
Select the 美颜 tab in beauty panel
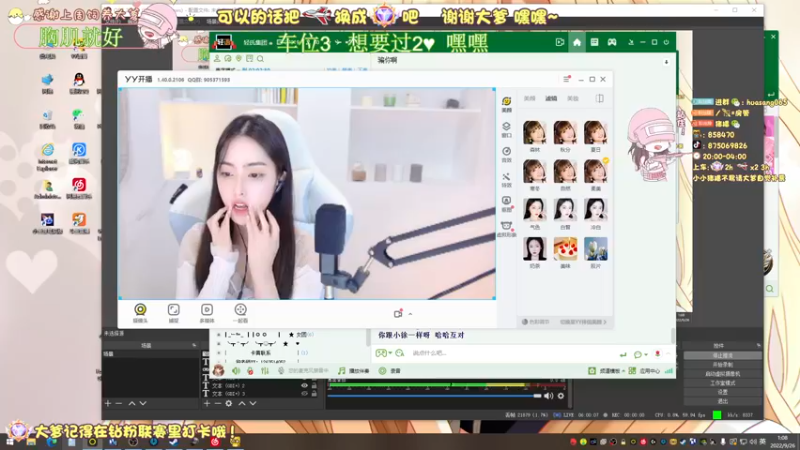[x=530, y=98]
